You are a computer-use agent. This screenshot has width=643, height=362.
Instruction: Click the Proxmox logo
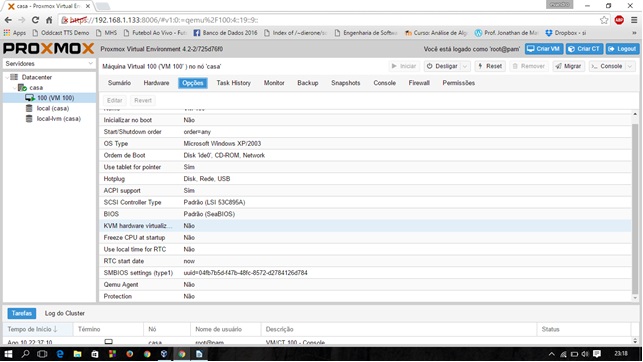tap(48, 49)
